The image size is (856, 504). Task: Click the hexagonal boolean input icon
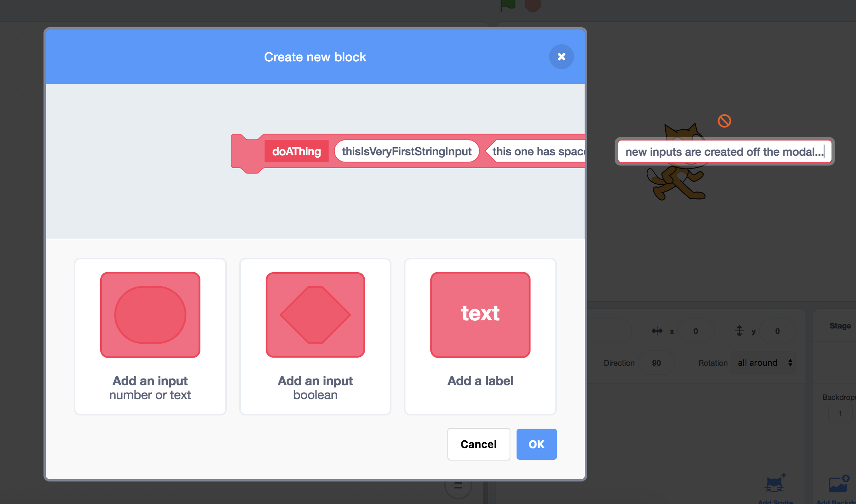click(315, 315)
